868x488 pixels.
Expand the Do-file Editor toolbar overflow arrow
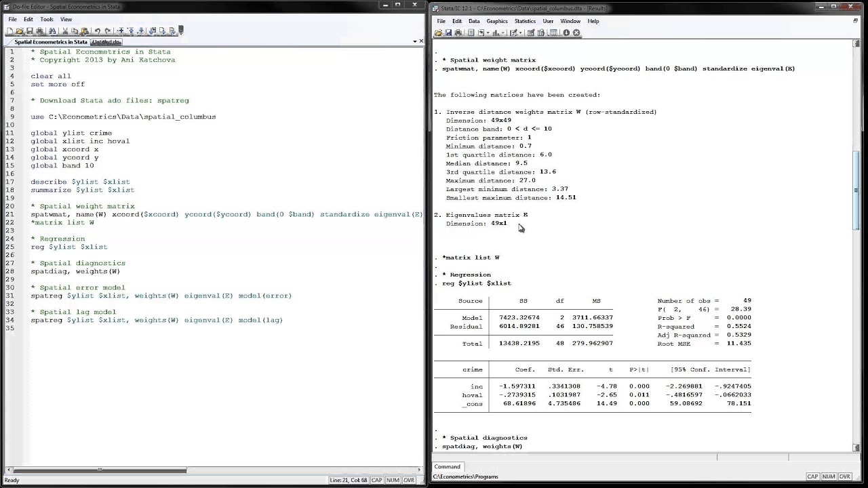click(x=181, y=30)
